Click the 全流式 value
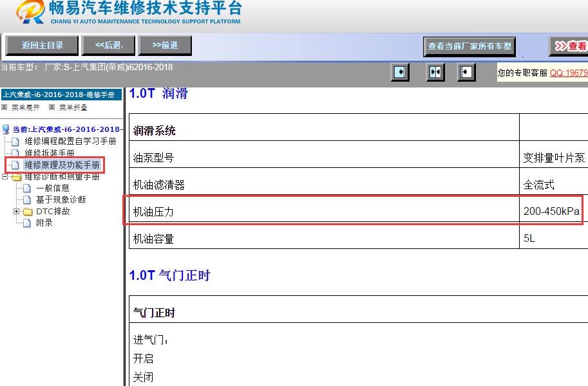 538,185
